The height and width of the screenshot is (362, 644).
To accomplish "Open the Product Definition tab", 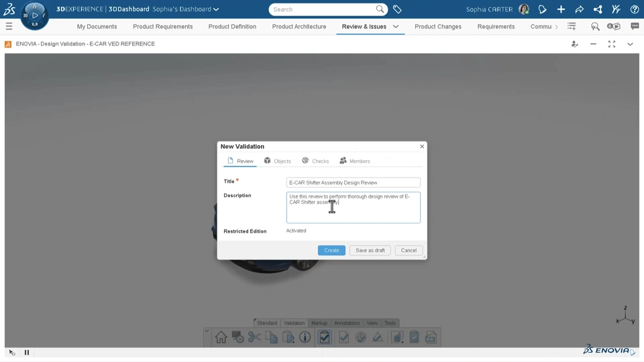I will 232,26.
